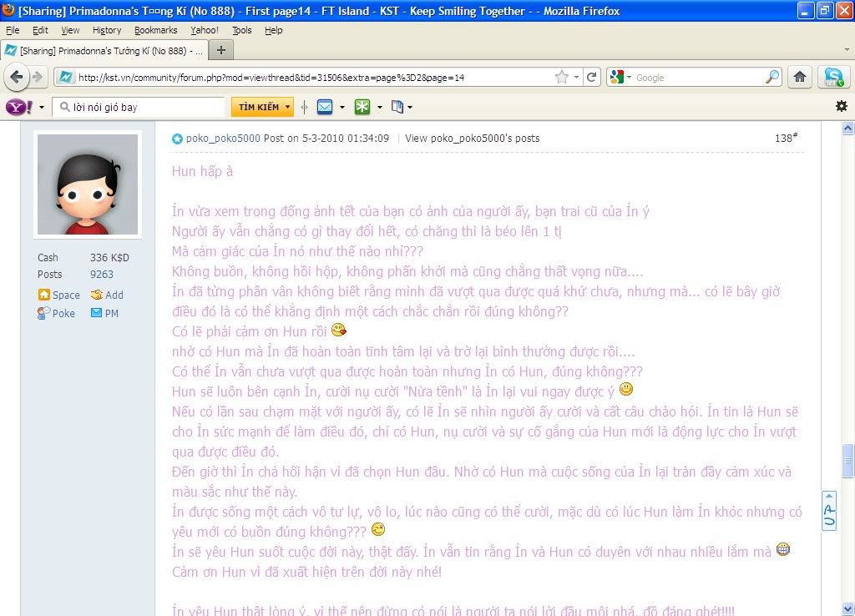
Task: Open the Tools menu
Action: 242,30
